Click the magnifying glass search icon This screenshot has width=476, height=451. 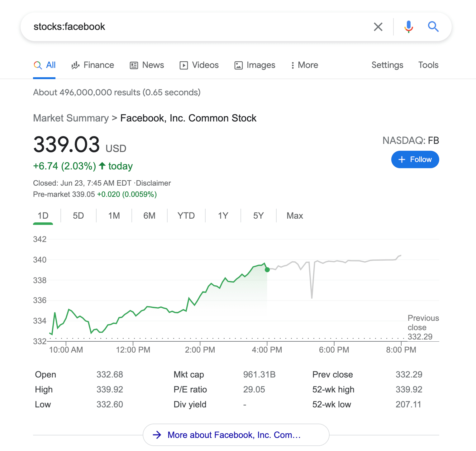(x=433, y=27)
